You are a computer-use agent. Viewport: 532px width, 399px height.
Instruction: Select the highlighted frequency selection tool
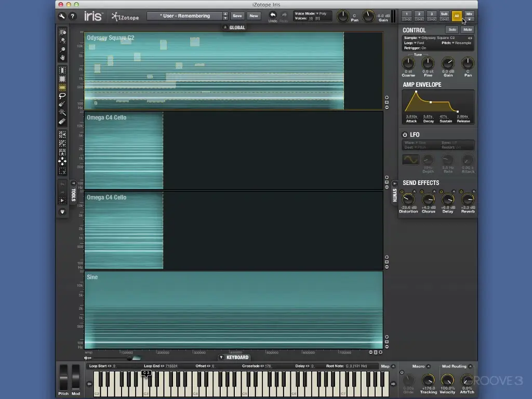(x=62, y=87)
